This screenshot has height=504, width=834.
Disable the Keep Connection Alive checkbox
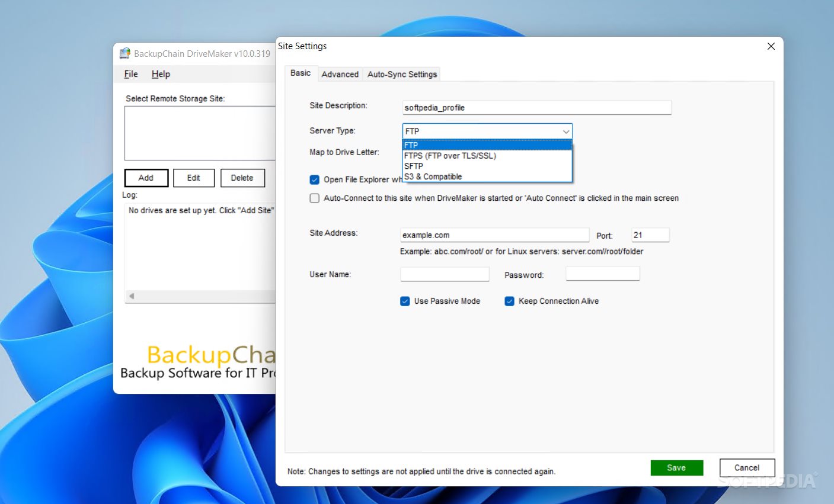tap(509, 301)
